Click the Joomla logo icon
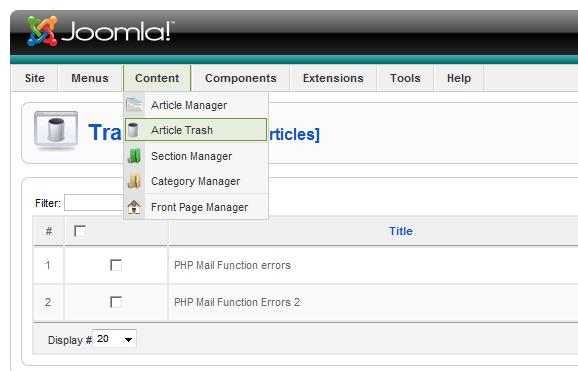578x371 pixels. [x=42, y=31]
